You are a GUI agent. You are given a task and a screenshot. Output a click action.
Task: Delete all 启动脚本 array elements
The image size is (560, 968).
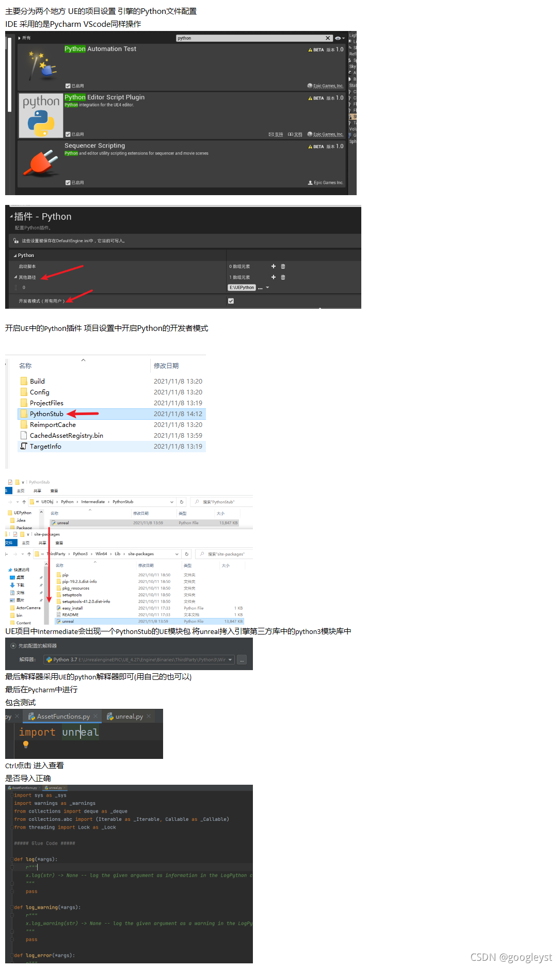[283, 266]
